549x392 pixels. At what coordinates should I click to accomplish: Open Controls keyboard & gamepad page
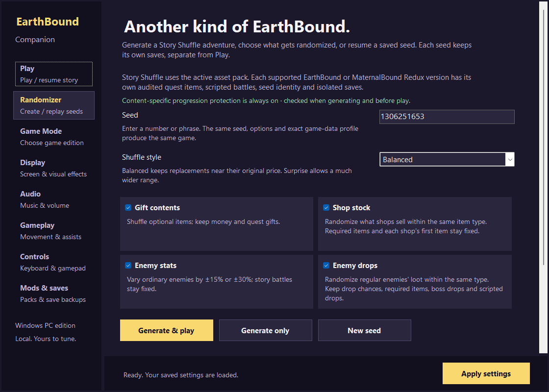[54, 262]
